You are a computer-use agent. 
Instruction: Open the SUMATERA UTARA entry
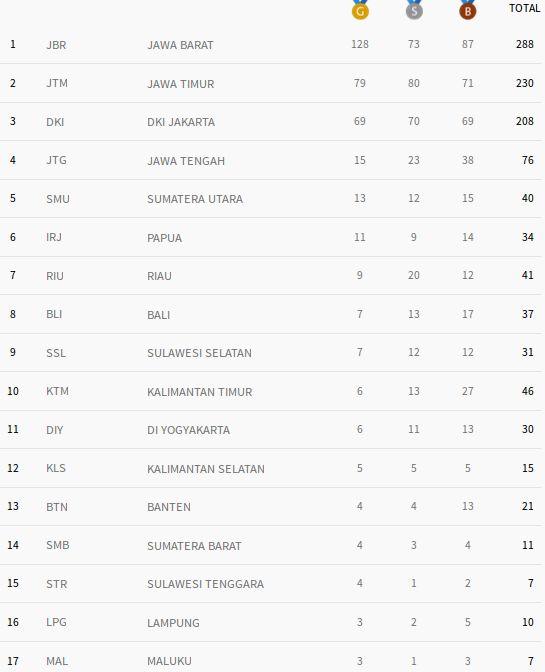pos(195,199)
